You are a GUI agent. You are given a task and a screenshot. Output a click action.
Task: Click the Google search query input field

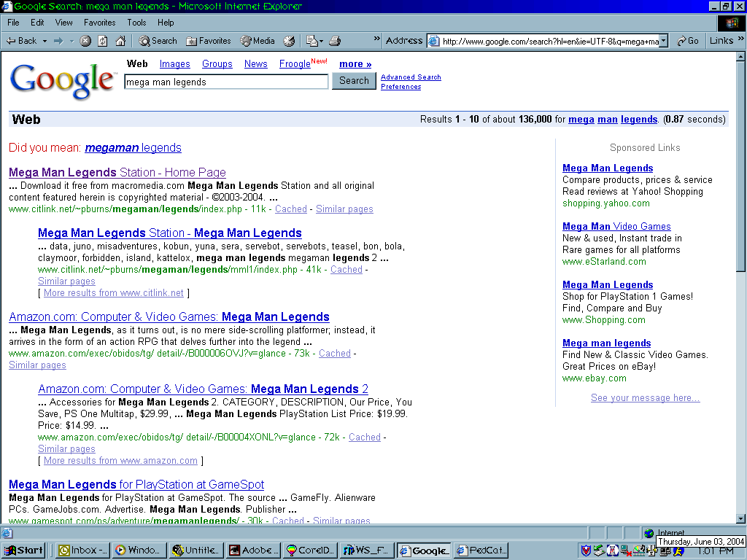tap(226, 82)
